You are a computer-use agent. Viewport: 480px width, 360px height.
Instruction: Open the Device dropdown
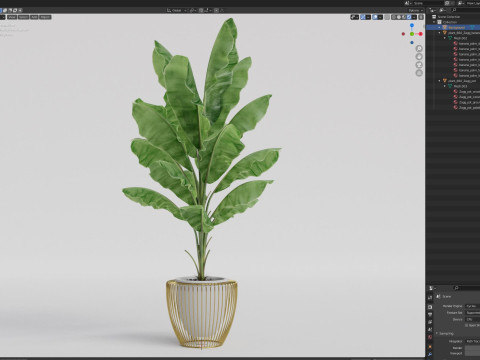point(472,319)
